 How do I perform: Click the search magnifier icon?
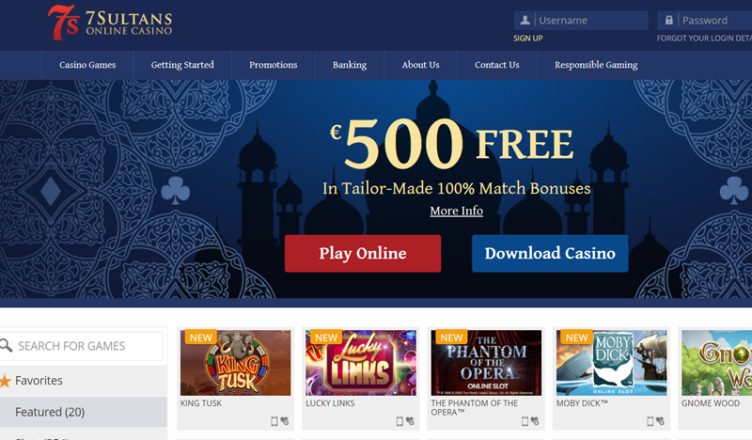click(x=6, y=345)
